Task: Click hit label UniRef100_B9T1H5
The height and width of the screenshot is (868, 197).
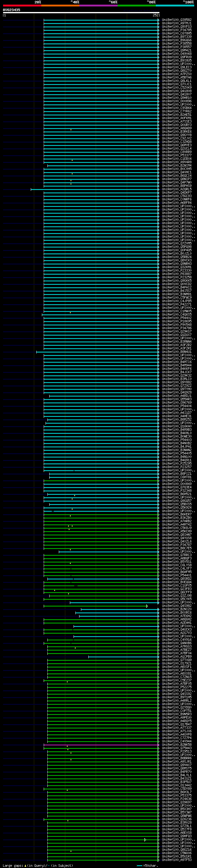Action: pos(176,697)
